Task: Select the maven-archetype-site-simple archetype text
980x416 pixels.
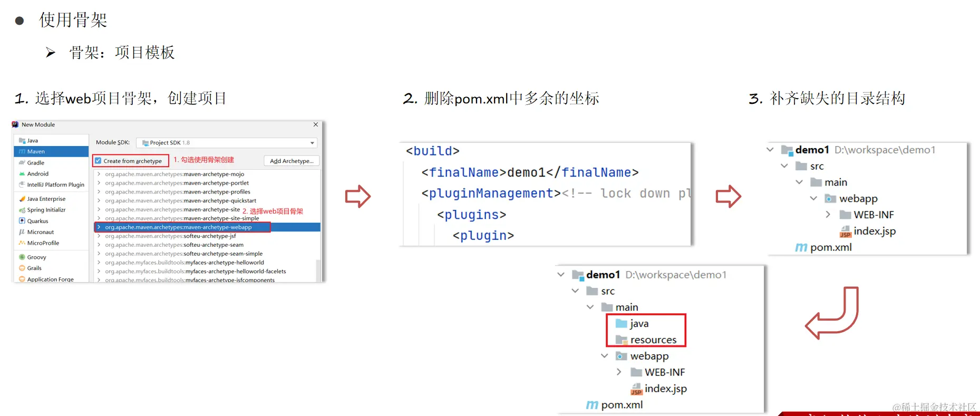Action: click(x=221, y=218)
